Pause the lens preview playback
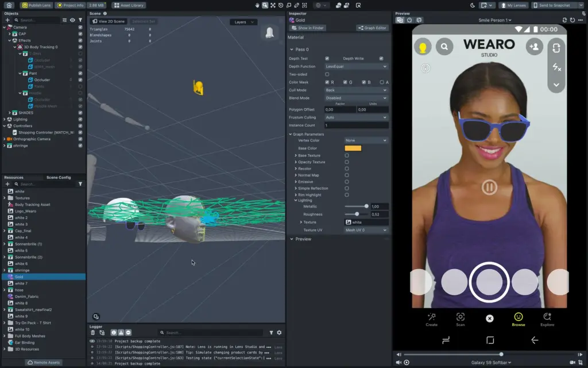 489,187
